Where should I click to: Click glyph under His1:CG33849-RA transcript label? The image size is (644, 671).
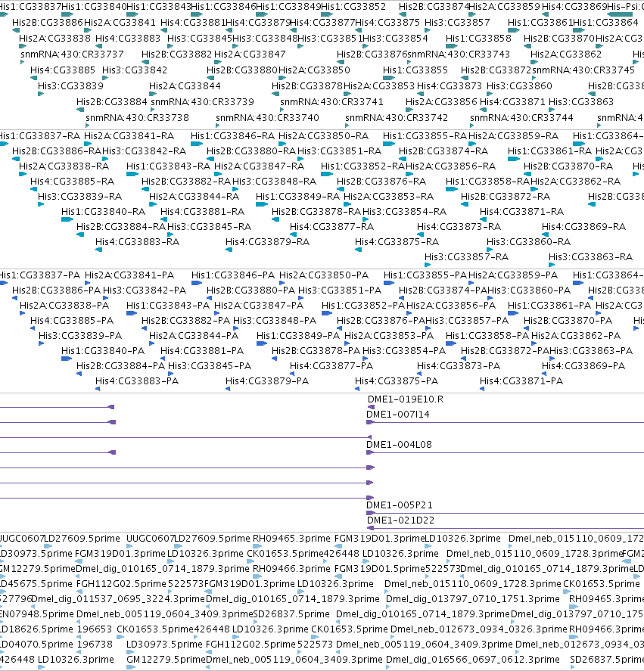[x=262, y=204]
